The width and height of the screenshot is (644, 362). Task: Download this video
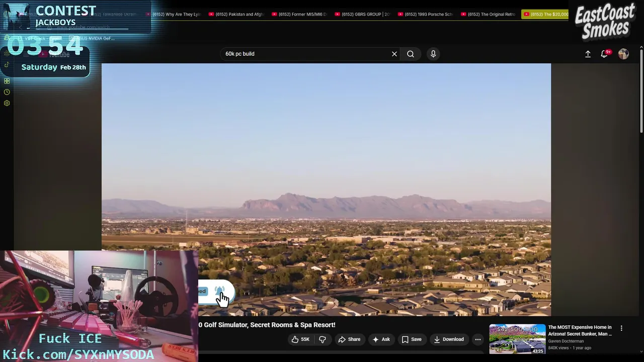tap(449, 339)
